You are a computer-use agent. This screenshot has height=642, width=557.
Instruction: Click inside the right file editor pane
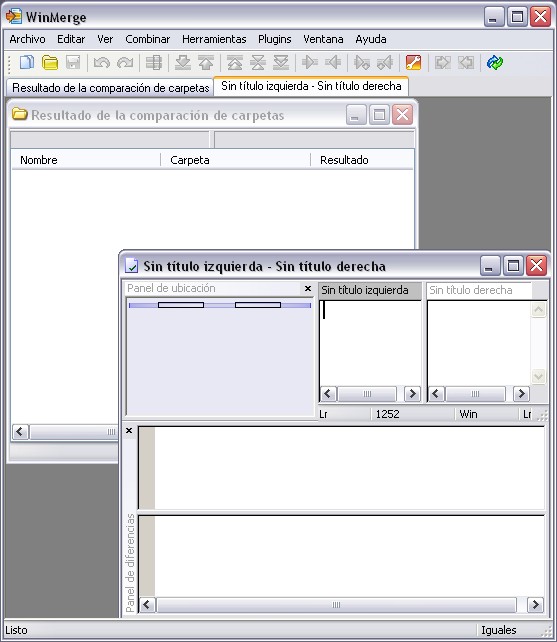pos(479,343)
